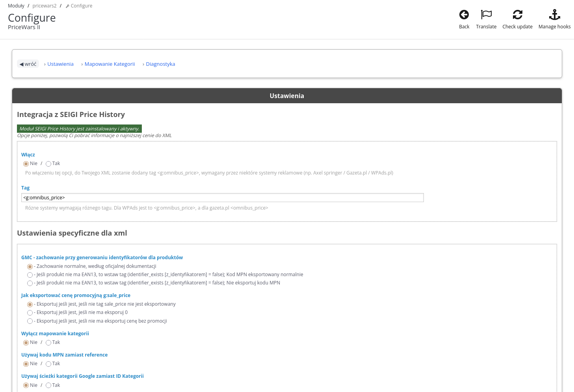
Task: Click the Check update refresh icon
Action: [x=517, y=15]
